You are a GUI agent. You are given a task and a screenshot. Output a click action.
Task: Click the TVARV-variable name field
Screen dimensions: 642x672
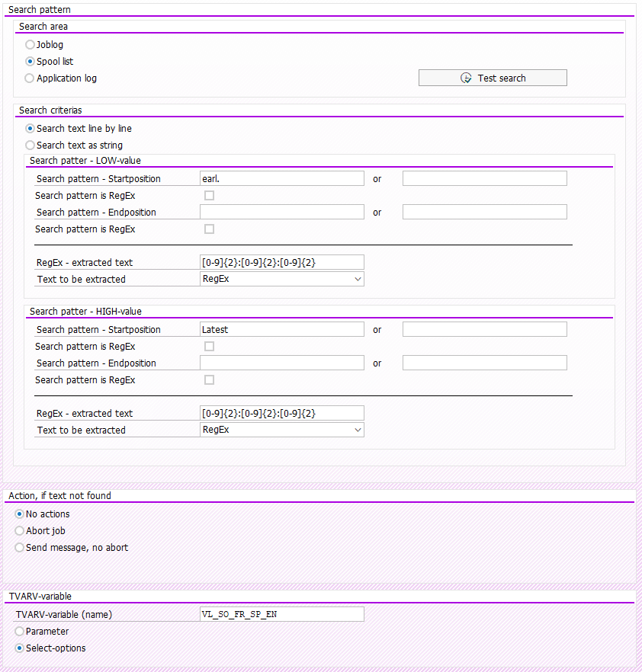pos(282,614)
